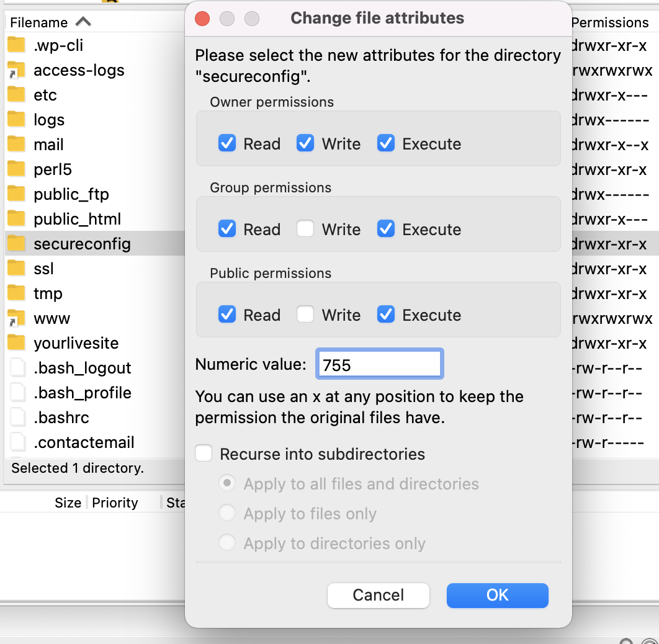Click the secureconfig folder icon
The image size is (659, 644).
16,243
